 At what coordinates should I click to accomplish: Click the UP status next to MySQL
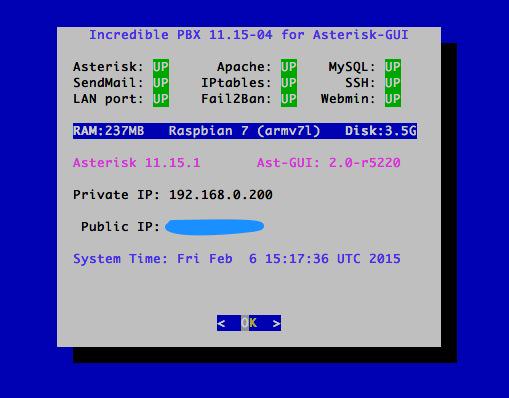(393, 67)
